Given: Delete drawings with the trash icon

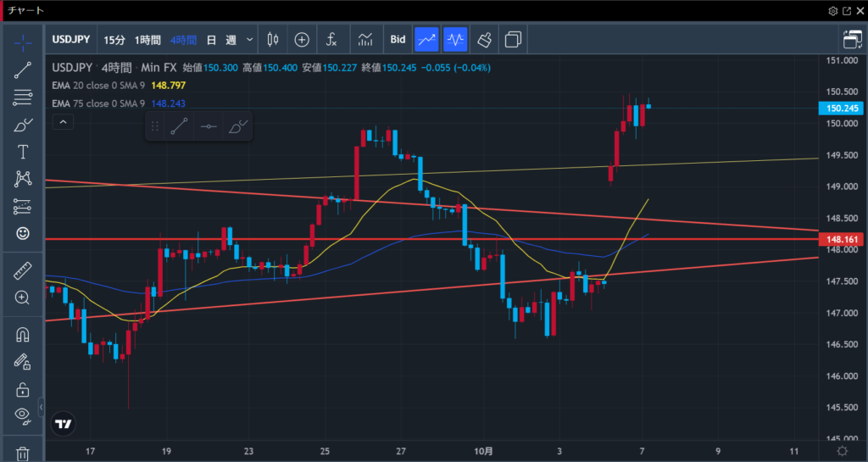Looking at the screenshot, I should [x=23, y=454].
